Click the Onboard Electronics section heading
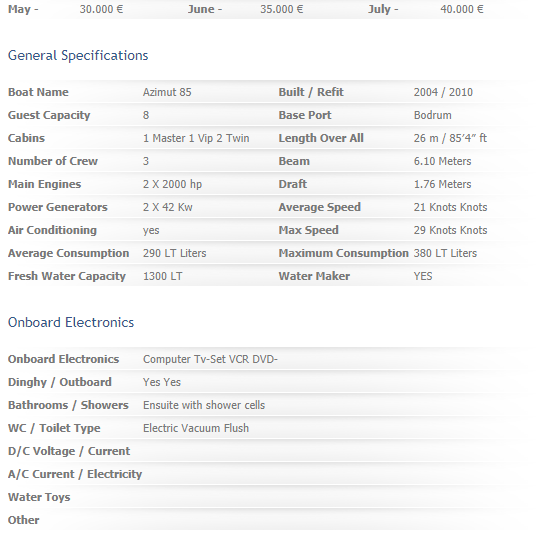537x539 pixels. (71, 322)
